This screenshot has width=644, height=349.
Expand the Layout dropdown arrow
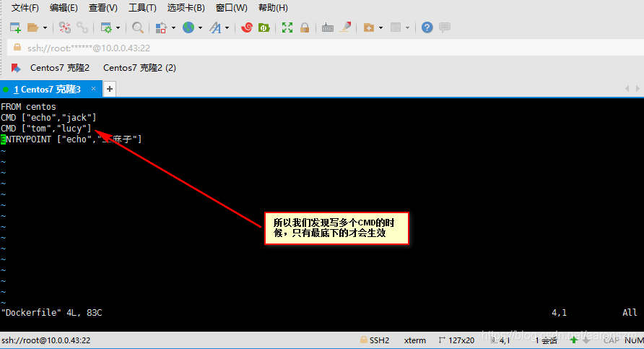407,28
